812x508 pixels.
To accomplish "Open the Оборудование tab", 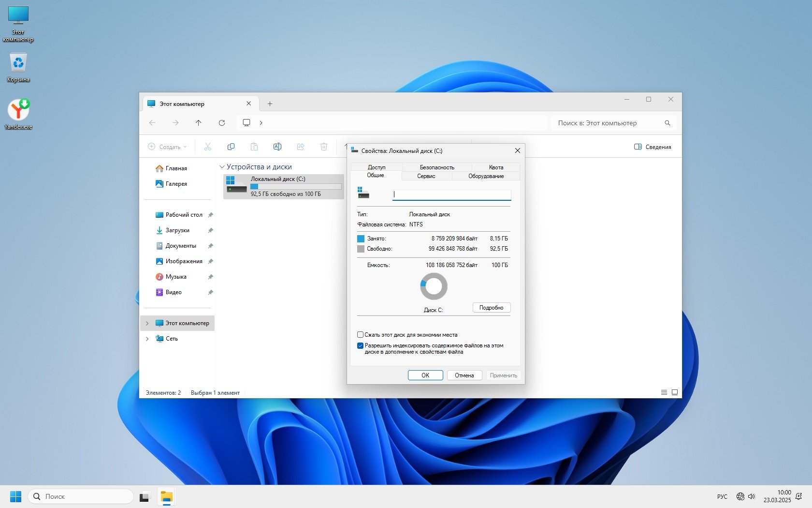I will 486,176.
